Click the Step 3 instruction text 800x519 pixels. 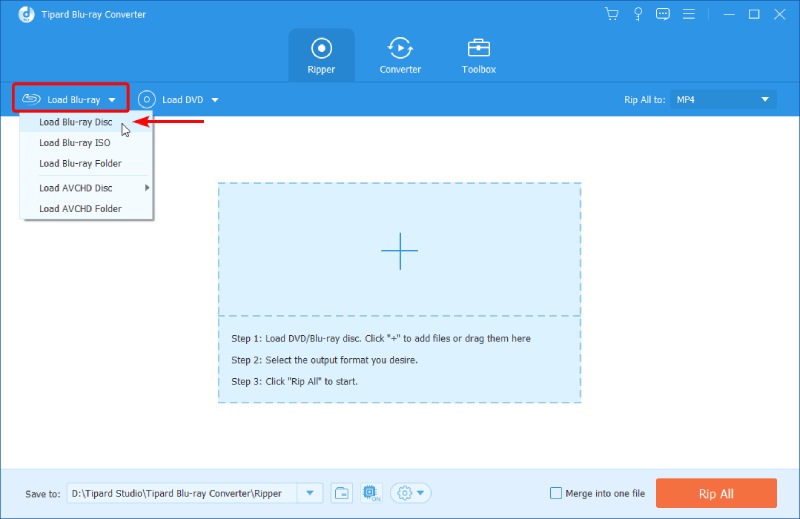coord(294,381)
